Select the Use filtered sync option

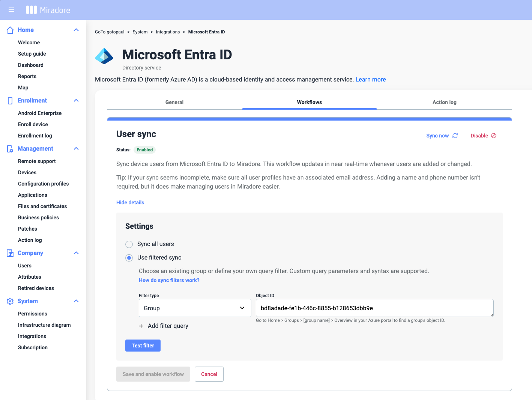click(x=129, y=258)
